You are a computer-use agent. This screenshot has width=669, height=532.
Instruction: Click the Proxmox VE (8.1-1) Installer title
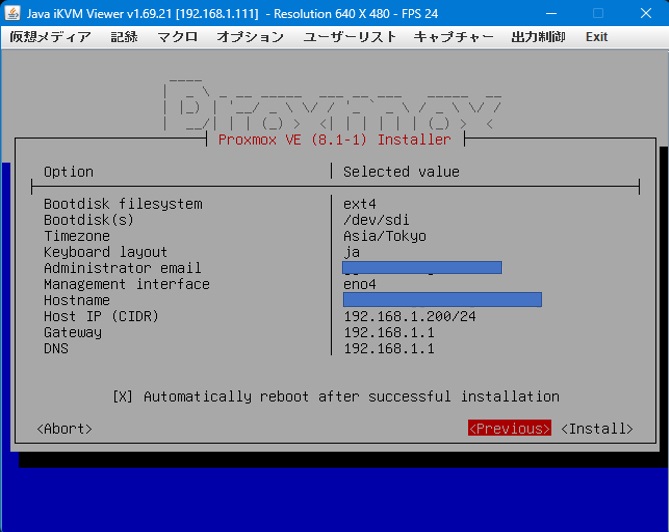tap(334, 140)
